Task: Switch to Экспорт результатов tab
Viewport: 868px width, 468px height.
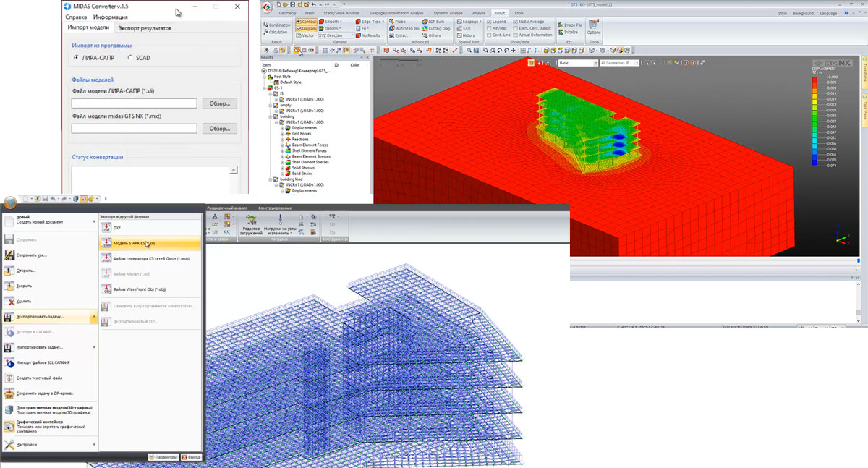Action: 145,28
